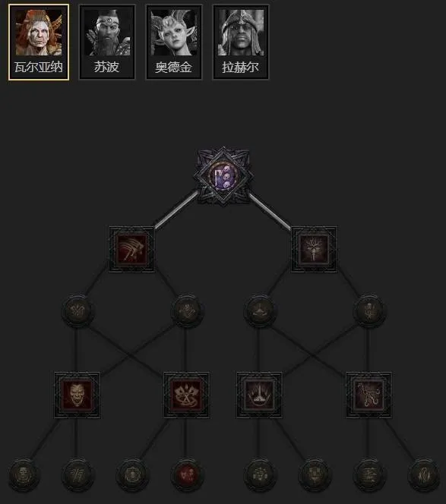This screenshot has width=446, height=504.
Task: Click the round passive node below-right of tree skill
Action: [369, 310]
